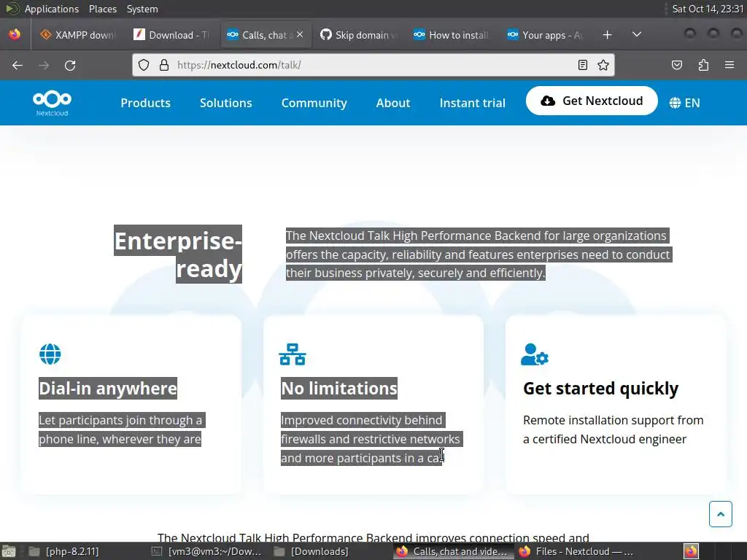Image resolution: width=747 pixels, height=560 pixels.
Task: Click the browser forward arrow
Action: (44, 65)
